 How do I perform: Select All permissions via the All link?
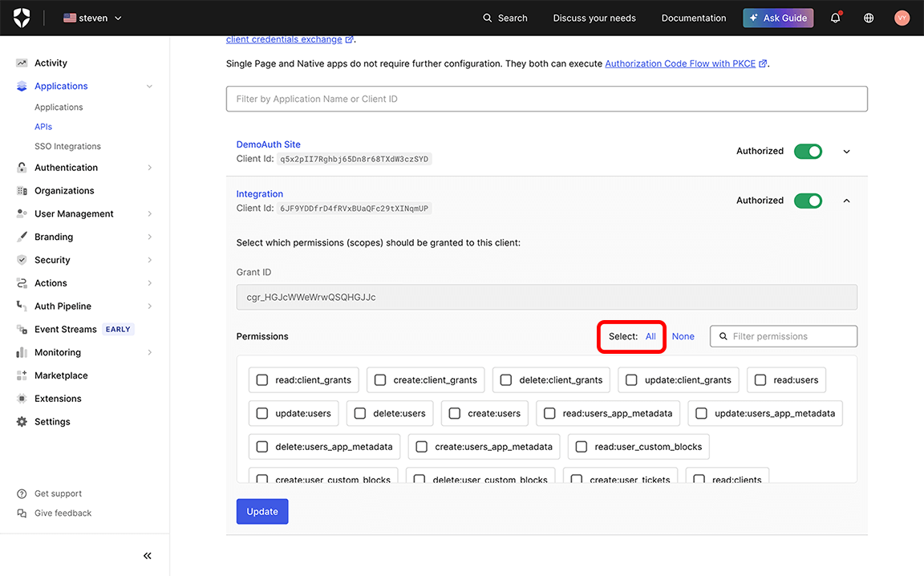point(650,336)
